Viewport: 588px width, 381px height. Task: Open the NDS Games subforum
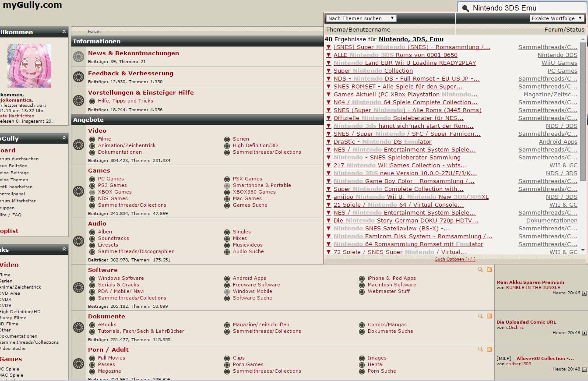click(x=113, y=198)
